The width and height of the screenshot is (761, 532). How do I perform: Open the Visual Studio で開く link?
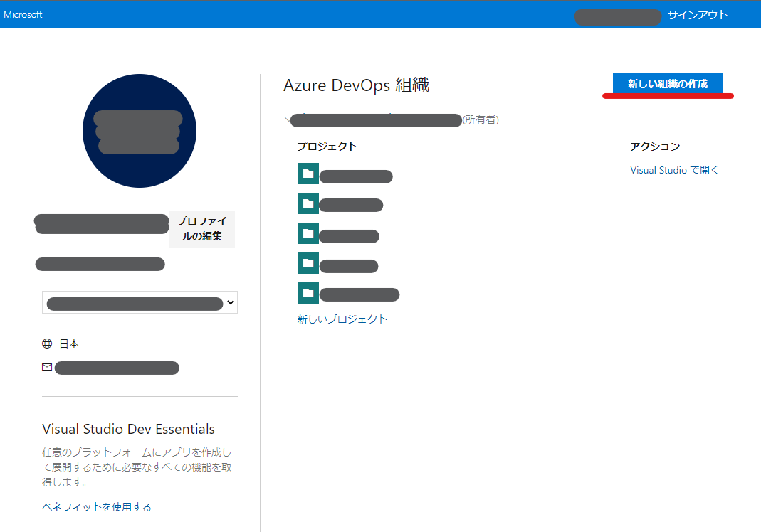point(673,170)
